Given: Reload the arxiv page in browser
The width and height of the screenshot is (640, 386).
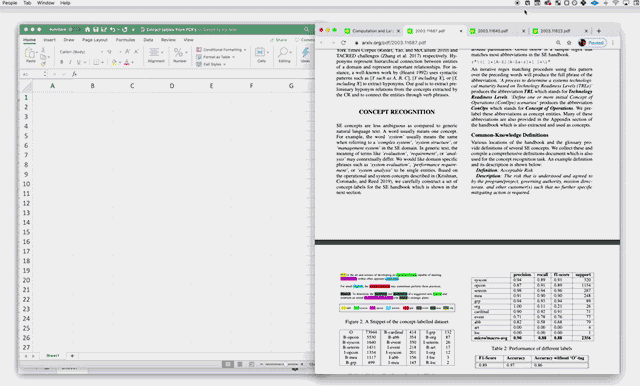Looking at the screenshot, I should [343, 42].
